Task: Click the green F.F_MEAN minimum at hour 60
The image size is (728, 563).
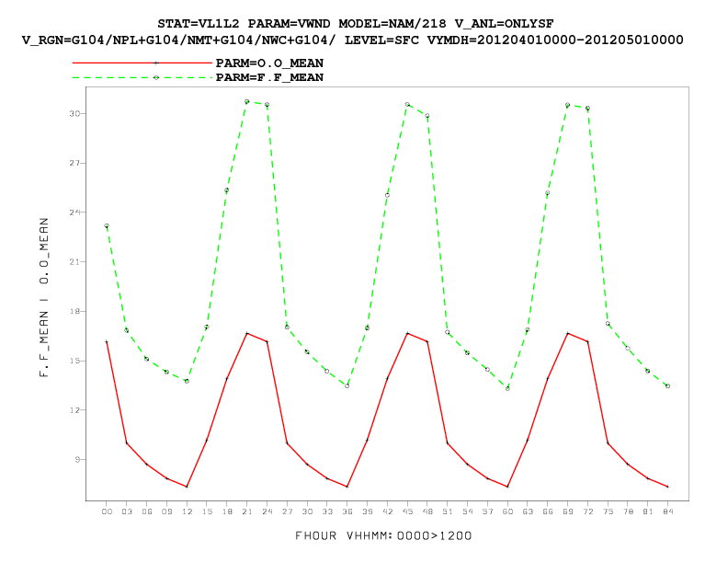Action: click(507, 388)
